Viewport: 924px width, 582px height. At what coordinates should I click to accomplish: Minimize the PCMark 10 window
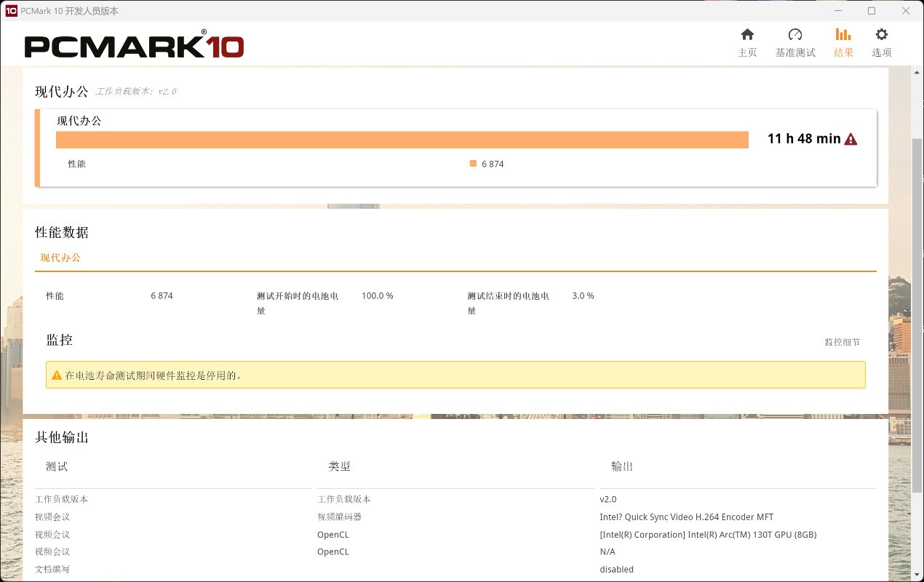[837, 11]
